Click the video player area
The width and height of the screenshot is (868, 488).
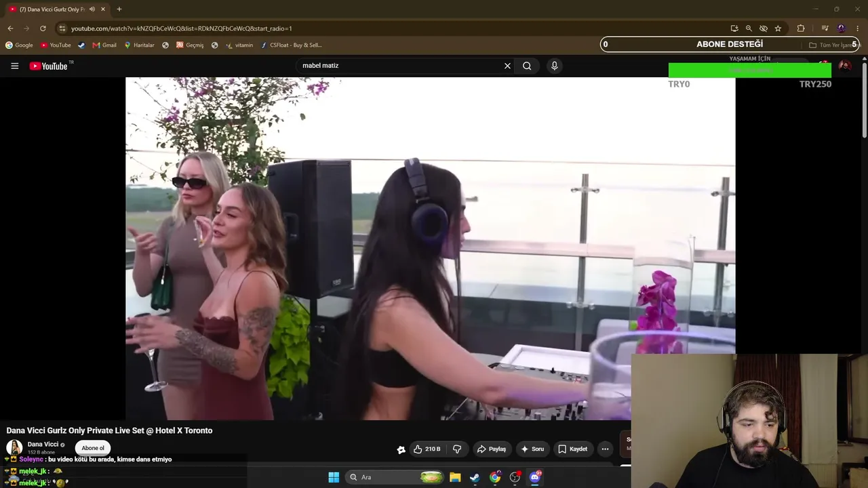(430, 249)
